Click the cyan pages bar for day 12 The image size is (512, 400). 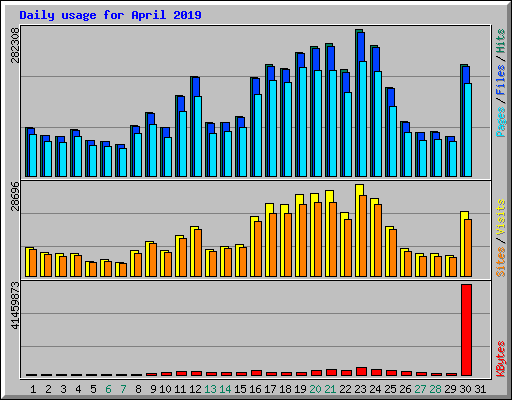(198, 136)
